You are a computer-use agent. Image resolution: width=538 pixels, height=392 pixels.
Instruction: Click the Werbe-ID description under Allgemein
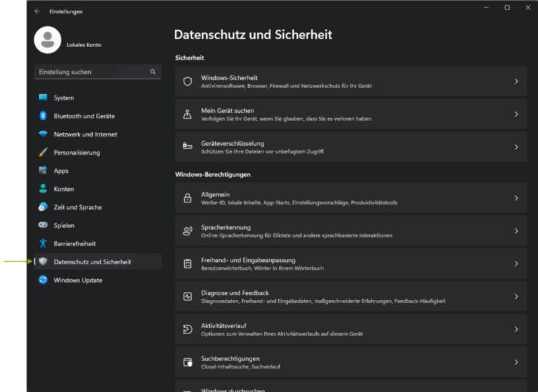(x=299, y=202)
